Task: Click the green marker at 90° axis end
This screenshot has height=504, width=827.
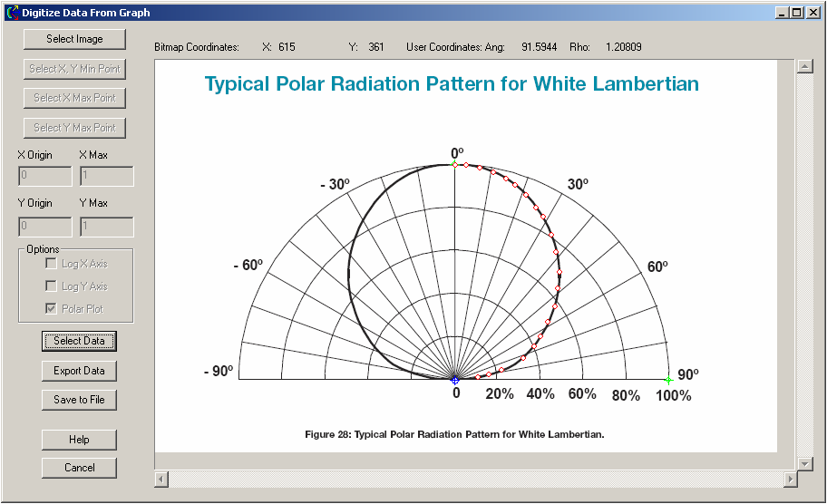Action: pyautogui.click(x=668, y=380)
